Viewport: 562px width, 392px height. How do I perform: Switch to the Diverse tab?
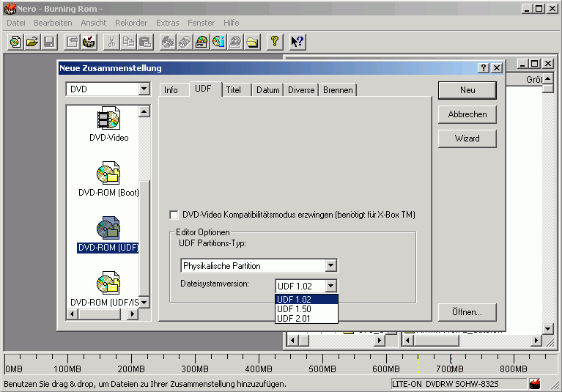[x=301, y=90]
